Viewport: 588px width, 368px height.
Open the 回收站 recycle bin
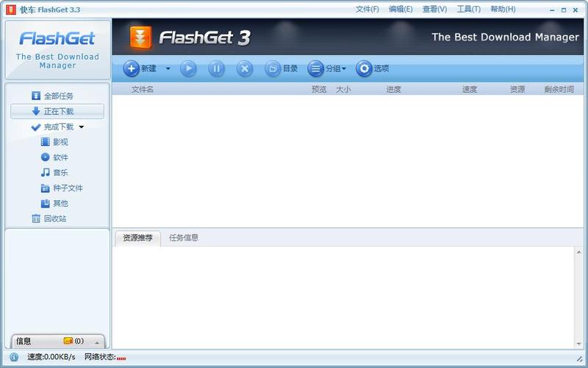[x=49, y=219]
